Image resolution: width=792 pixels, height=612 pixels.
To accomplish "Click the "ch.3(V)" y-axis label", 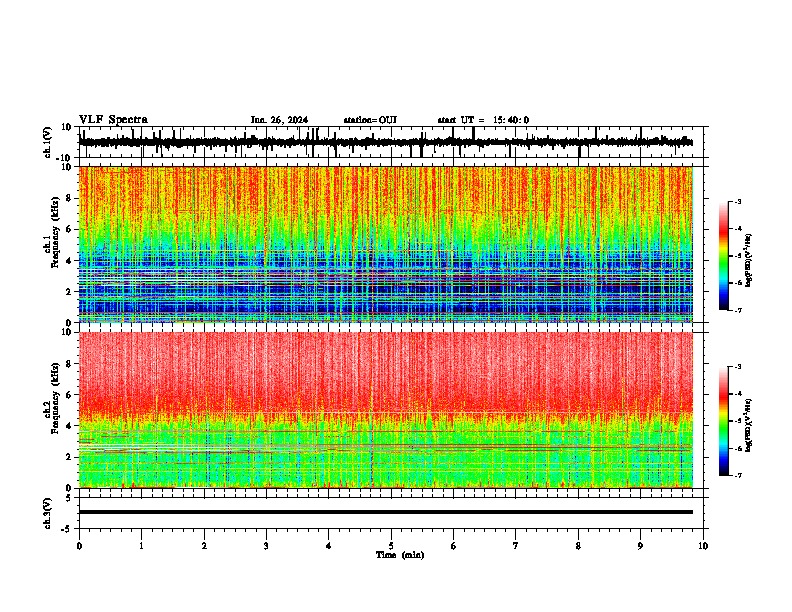I will [48, 514].
